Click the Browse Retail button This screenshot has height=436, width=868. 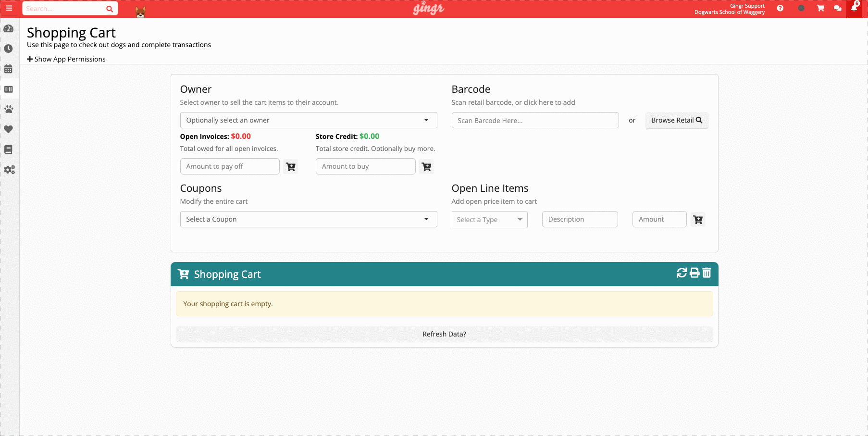(677, 120)
